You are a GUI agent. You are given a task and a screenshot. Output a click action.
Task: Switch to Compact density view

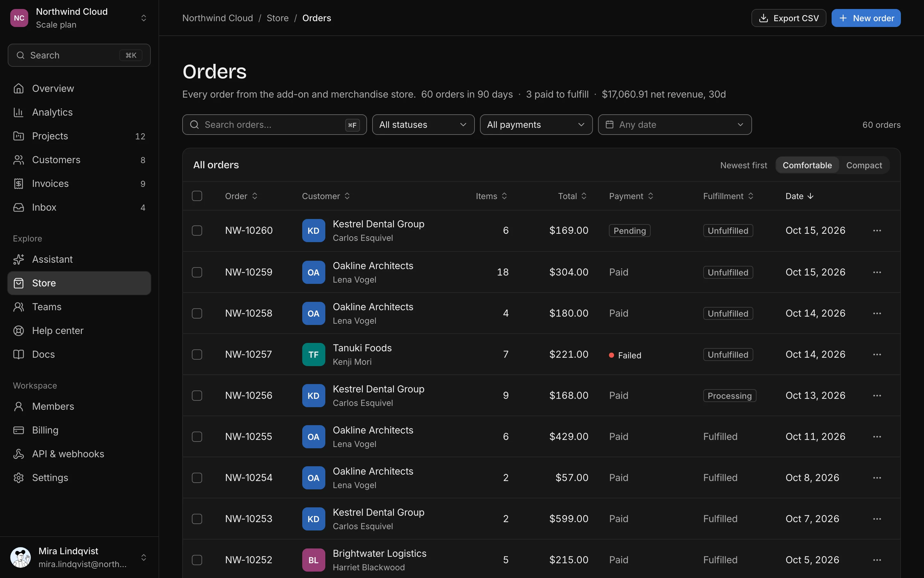click(864, 165)
